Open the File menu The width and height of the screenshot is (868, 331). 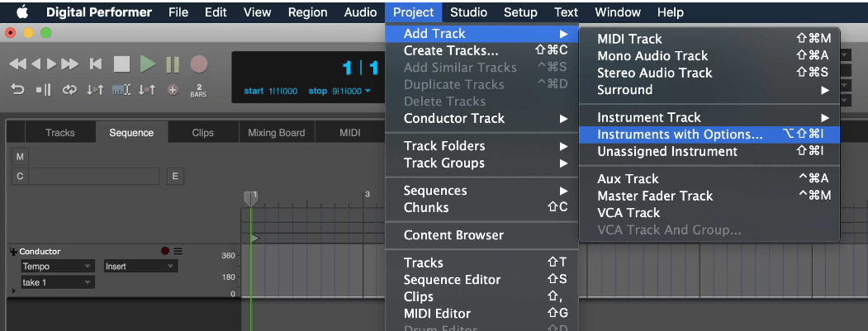(178, 12)
